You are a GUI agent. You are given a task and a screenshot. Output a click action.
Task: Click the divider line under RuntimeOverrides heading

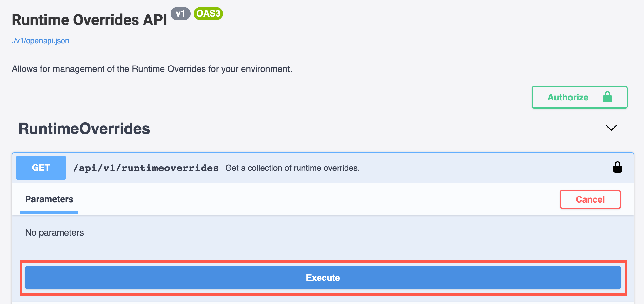point(323,149)
